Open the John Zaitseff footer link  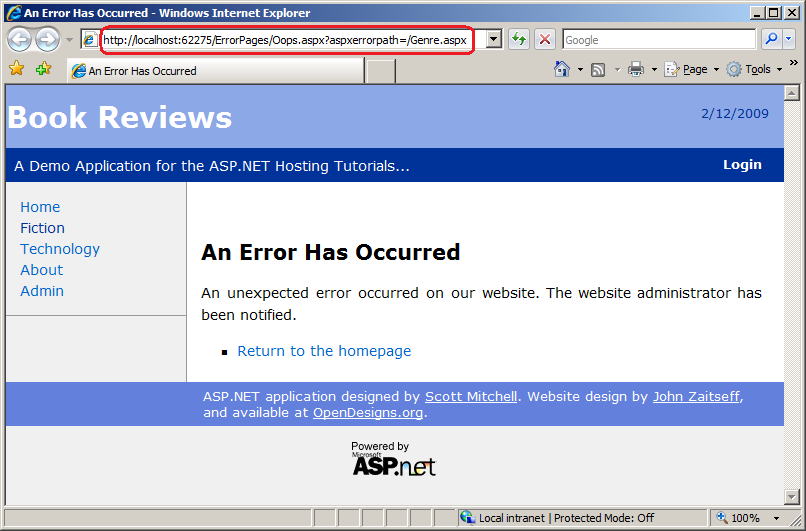click(696, 396)
